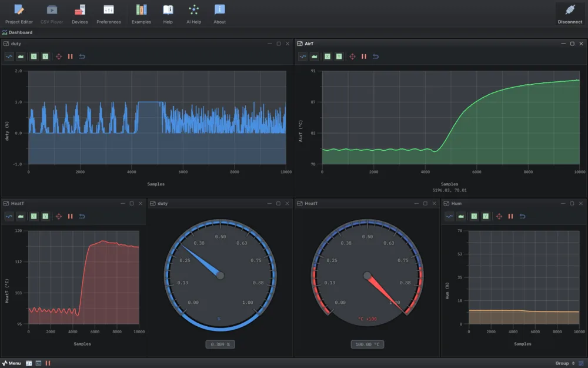This screenshot has width=588, height=368.
Task: Click the grid layout icon beside Group
Action: pos(581,363)
